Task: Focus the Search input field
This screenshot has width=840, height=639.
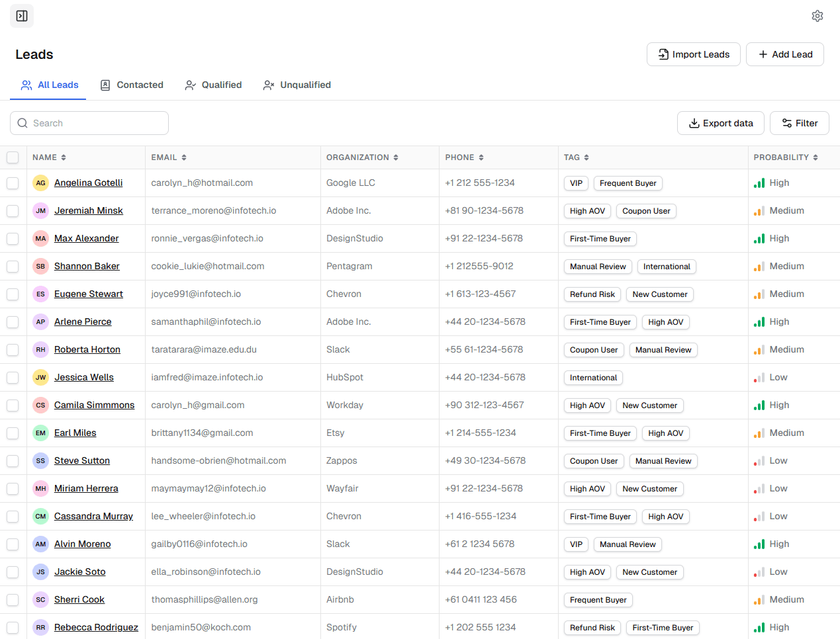Action: coord(89,123)
